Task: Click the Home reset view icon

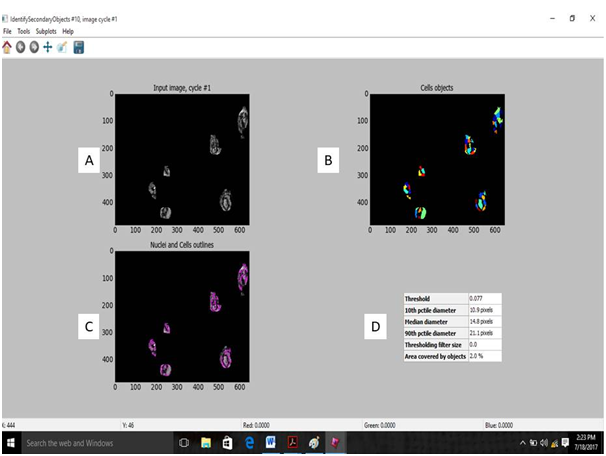Action: click(8, 47)
